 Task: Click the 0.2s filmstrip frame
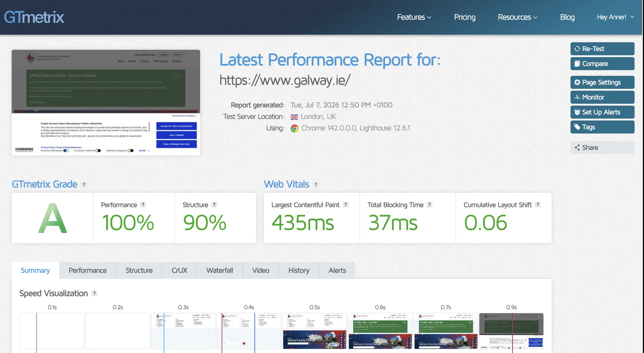118,331
